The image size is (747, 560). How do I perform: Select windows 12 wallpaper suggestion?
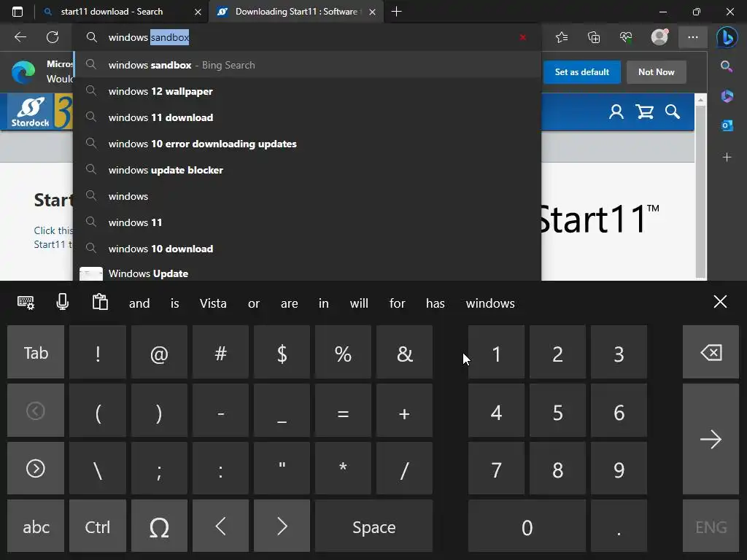point(307,91)
